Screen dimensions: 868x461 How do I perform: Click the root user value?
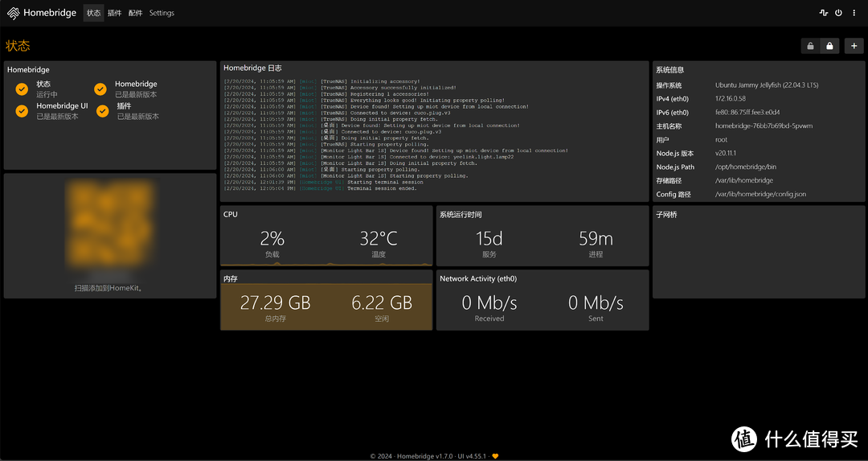click(x=721, y=140)
